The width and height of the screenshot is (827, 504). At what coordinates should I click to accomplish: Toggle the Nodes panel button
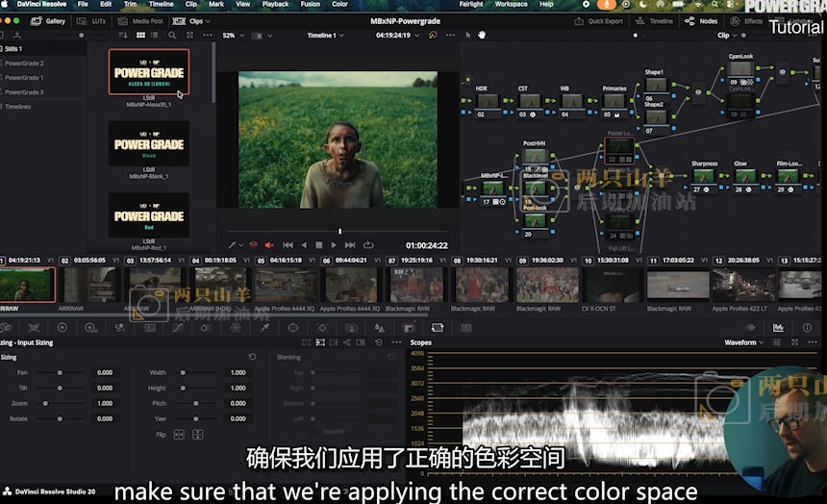click(702, 20)
